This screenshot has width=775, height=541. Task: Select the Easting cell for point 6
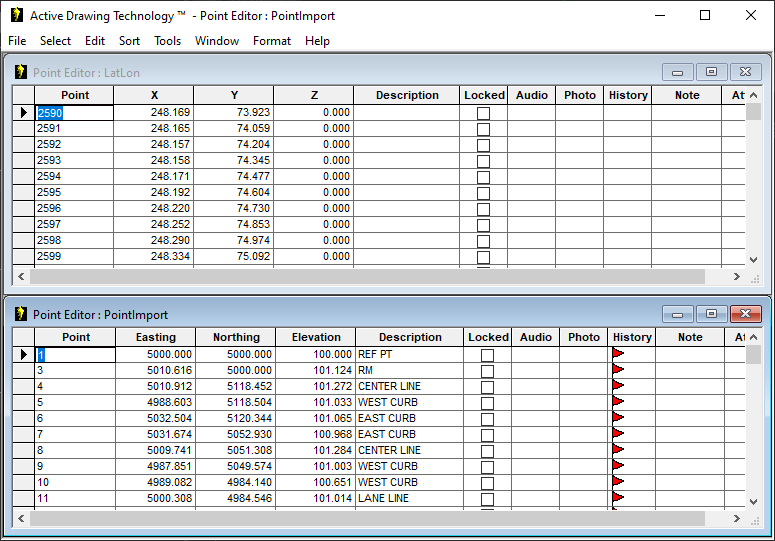(x=156, y=418)
